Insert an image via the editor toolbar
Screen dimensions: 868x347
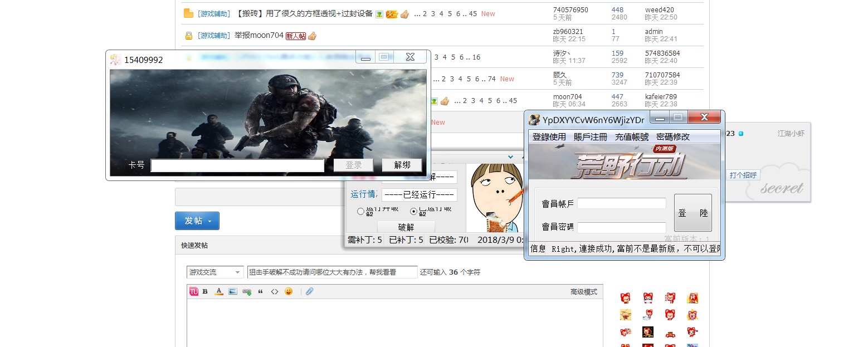click(233, 291)
